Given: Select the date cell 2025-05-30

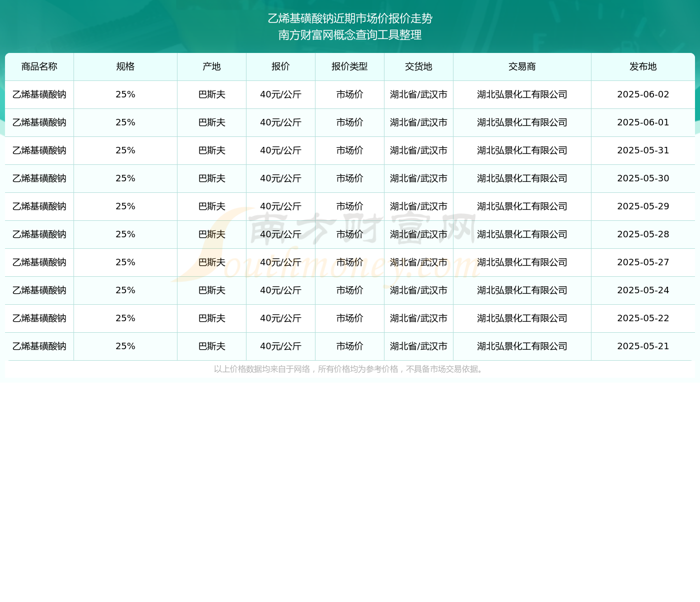Looking at the screenshot, I should [643, 178].
